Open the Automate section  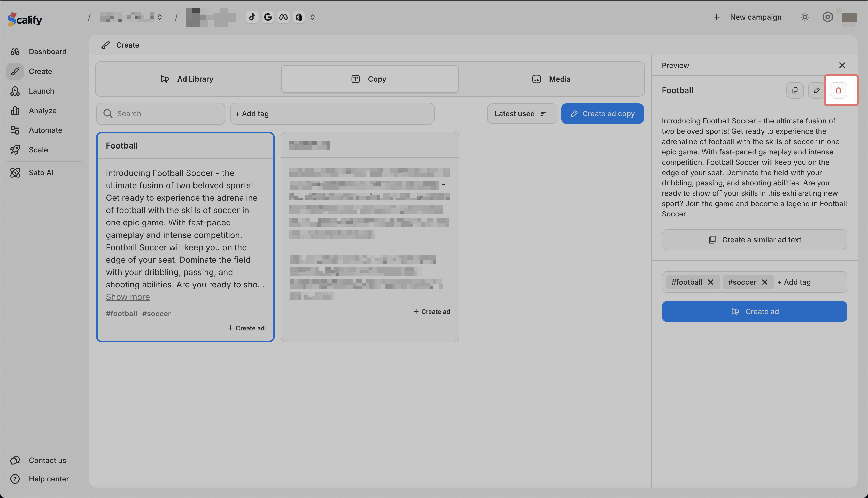(45, 130)
